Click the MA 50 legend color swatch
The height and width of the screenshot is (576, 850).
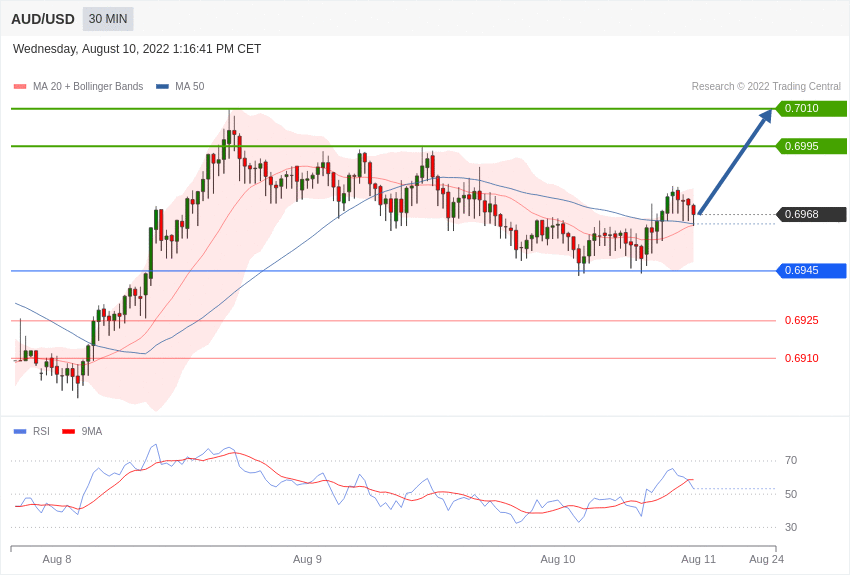coord(162,86)
